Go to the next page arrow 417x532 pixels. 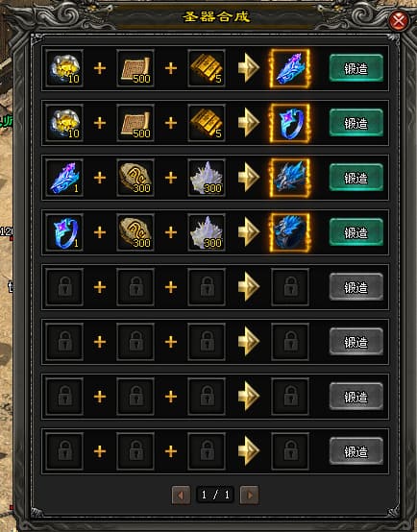click(x=249, y=495)
